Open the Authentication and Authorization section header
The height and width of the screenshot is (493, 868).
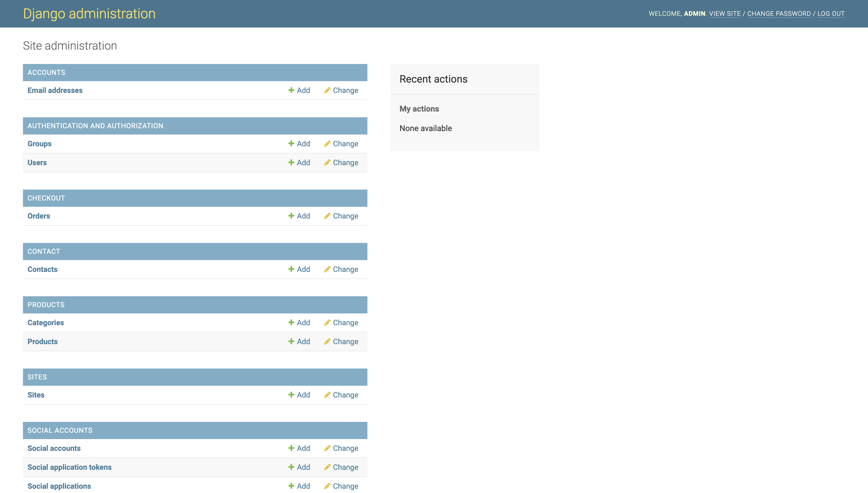click(x=95, y=126)
